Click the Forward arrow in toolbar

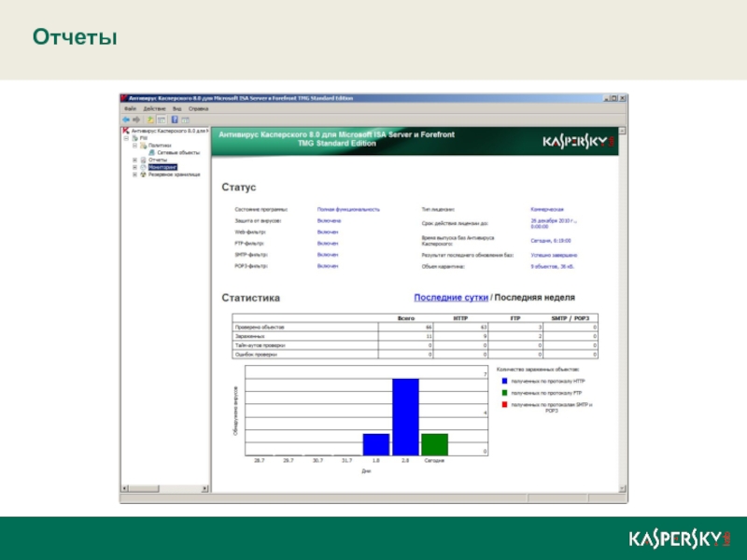[136, 120]
